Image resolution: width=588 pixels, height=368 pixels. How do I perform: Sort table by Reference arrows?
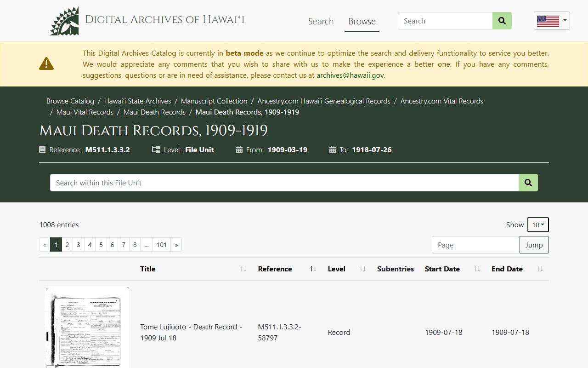(x=313, y=269)
